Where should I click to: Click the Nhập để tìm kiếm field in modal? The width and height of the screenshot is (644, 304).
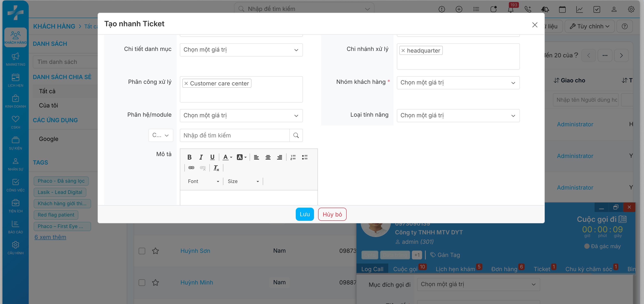(234, 136)
